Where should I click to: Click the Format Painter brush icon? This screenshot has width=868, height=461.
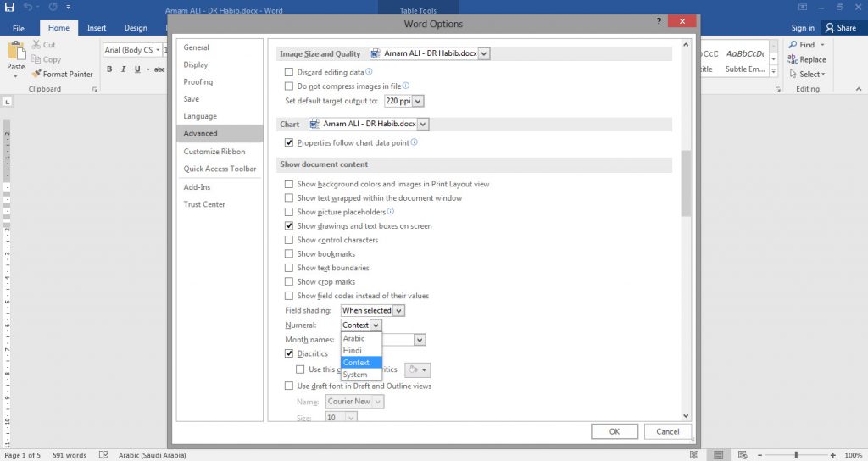pyautogui.click(x=36, y=75)
